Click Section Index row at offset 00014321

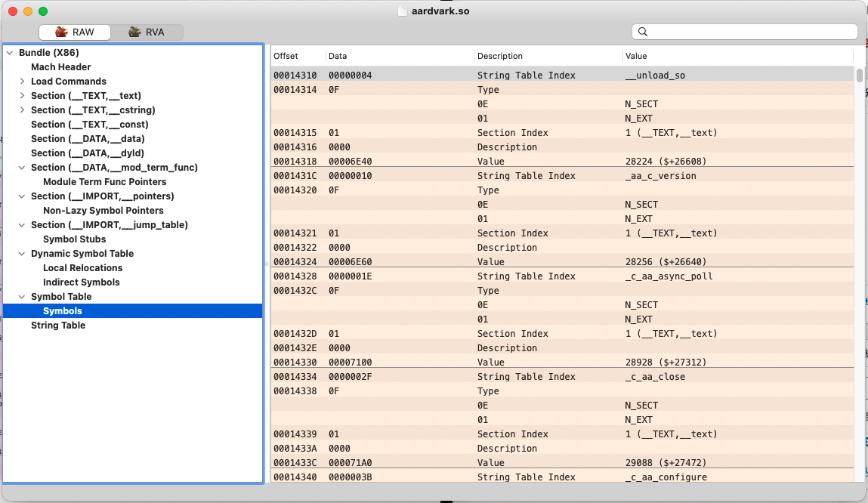tap(563, 233)
